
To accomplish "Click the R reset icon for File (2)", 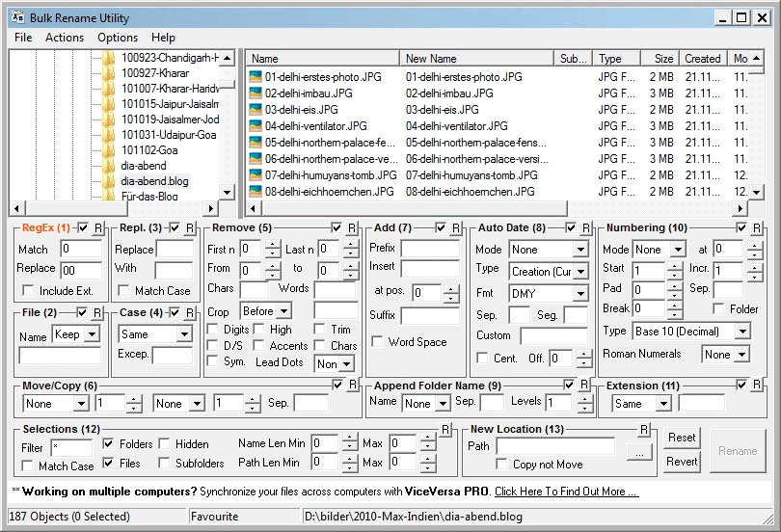I will coord(97,312).
